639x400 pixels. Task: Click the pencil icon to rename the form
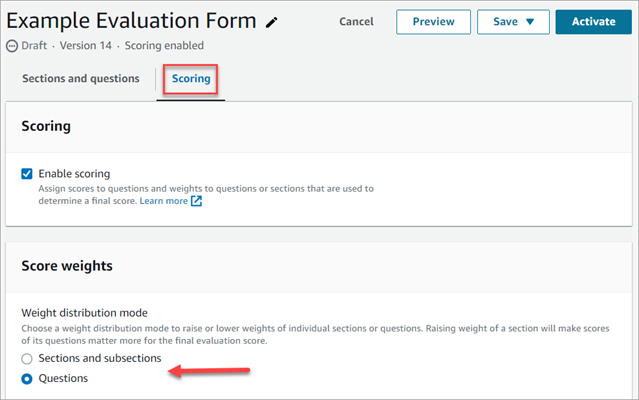pos(273,22)
